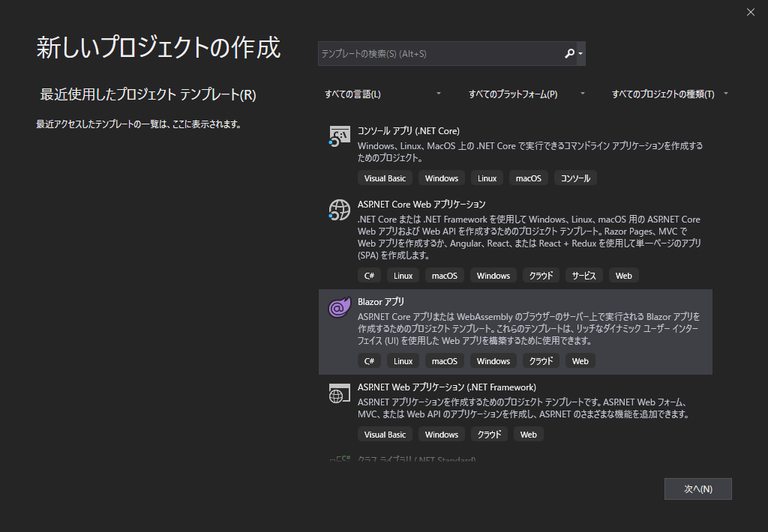Screen dimensions: 768x532
Task: Close the new project dialog
Action: click(x=750, y=12)
